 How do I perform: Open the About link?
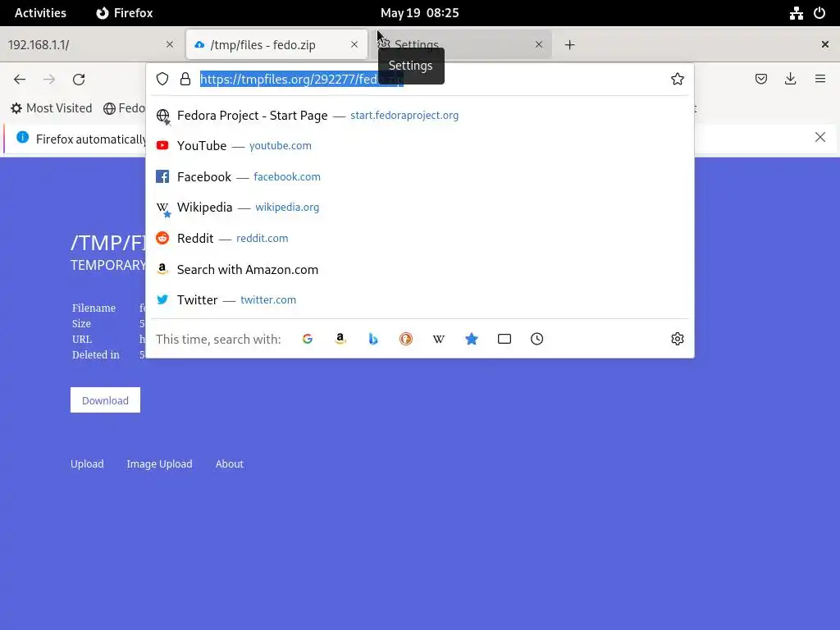[x=230, y=464]
